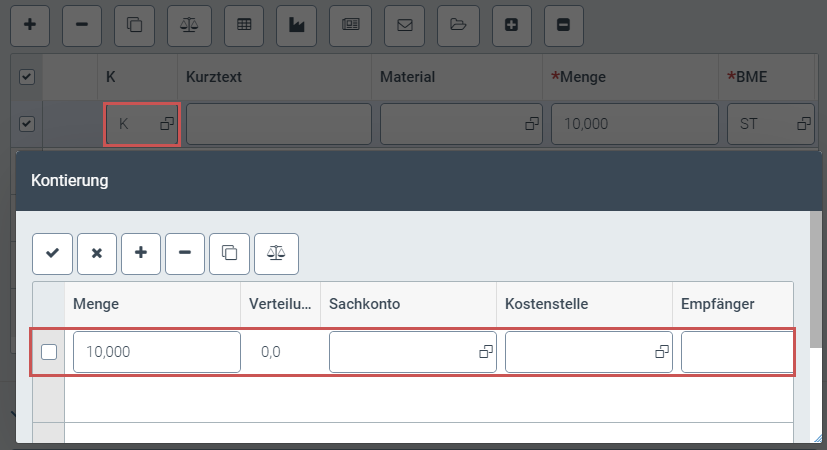Click the open folder icon in the toolbar

(x=458, y=25)
